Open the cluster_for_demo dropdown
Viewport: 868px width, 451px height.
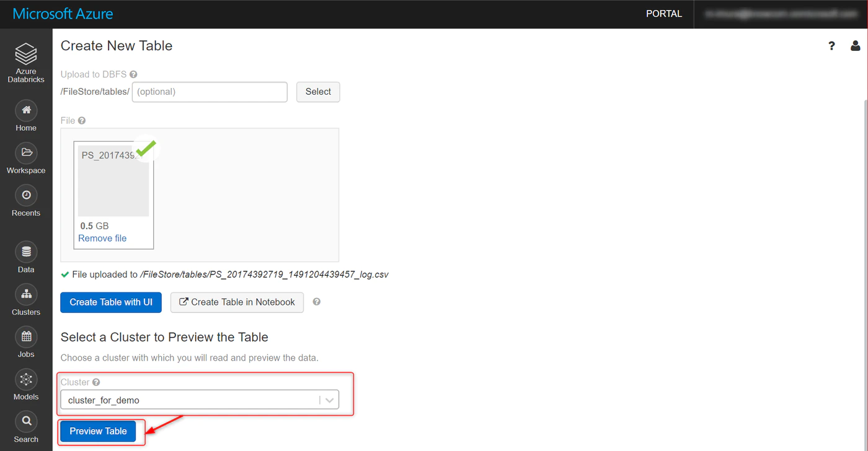[200, 400]
